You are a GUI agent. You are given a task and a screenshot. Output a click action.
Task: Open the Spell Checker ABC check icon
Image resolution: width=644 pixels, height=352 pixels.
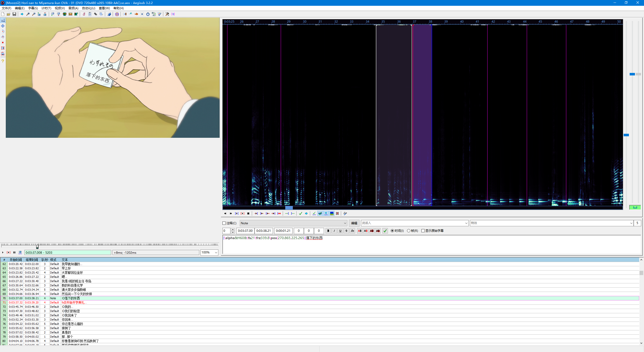click(159, 14)
